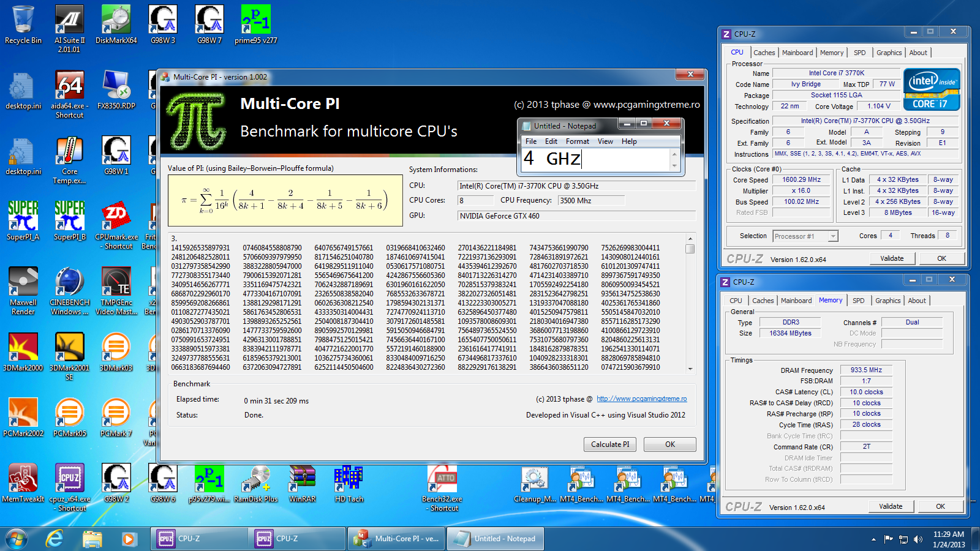Screen dimensions: 980x551
Task: Switch to the Mainboard tab in upper CPU-Z
Action: [797, 53]
